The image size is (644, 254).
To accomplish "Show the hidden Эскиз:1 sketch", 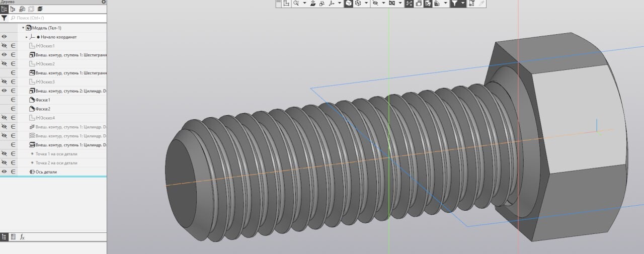I will pyautogui.click(x=4, y=46).
